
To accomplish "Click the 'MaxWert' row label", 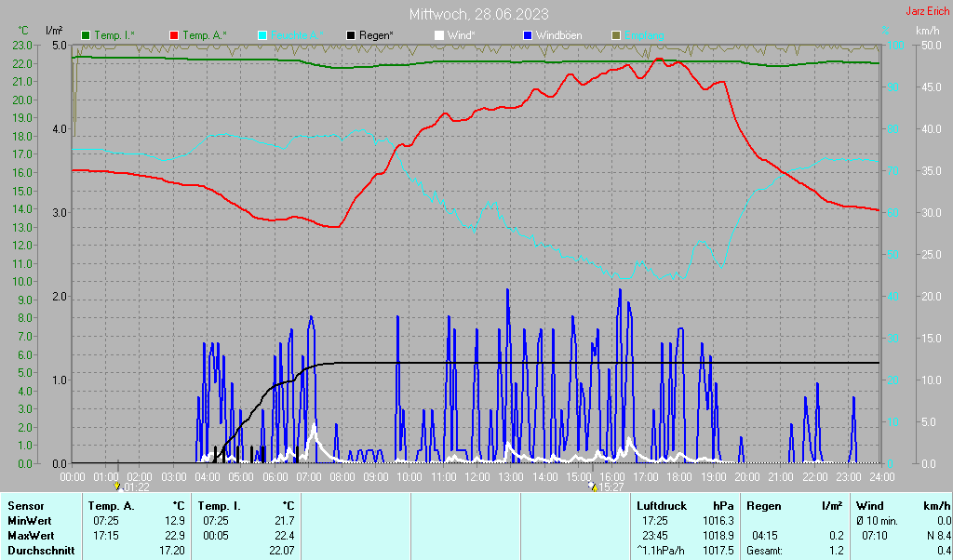I will pos(31,537).
